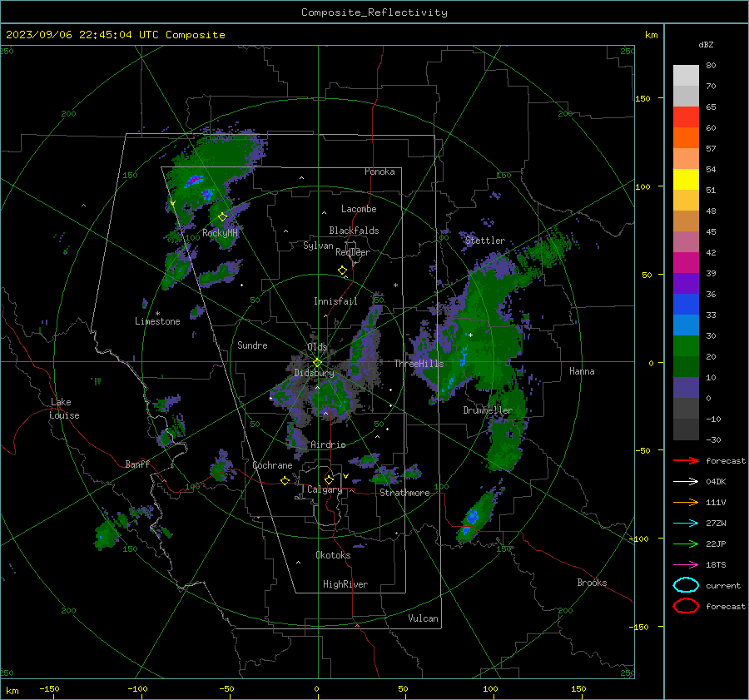Click the Strathmore town label
The image size is (749, 700).
point(404,493)
